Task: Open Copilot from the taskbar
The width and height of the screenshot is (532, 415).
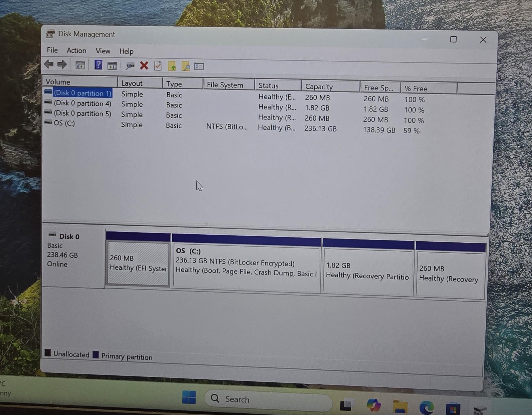Action: (373, 405)
